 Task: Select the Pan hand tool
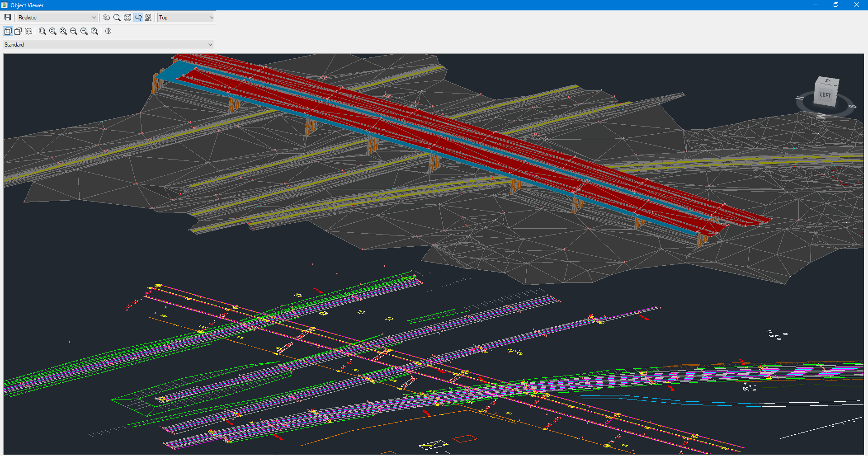pos(107,18)
